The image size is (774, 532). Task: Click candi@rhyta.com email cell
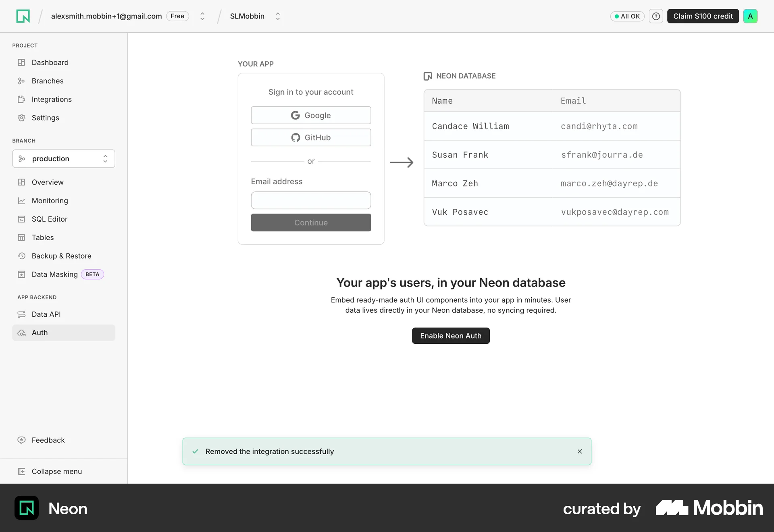(599, 126)
